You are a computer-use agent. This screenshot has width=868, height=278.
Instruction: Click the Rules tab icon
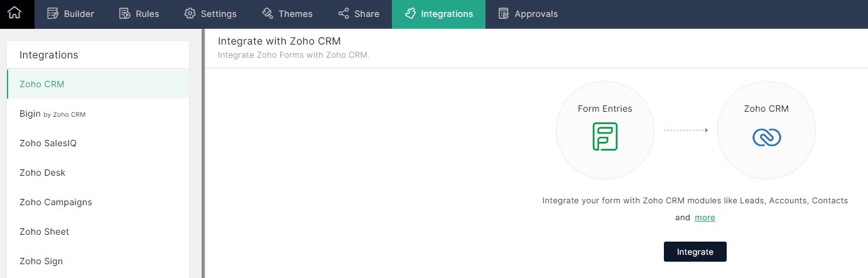[124, 14]
